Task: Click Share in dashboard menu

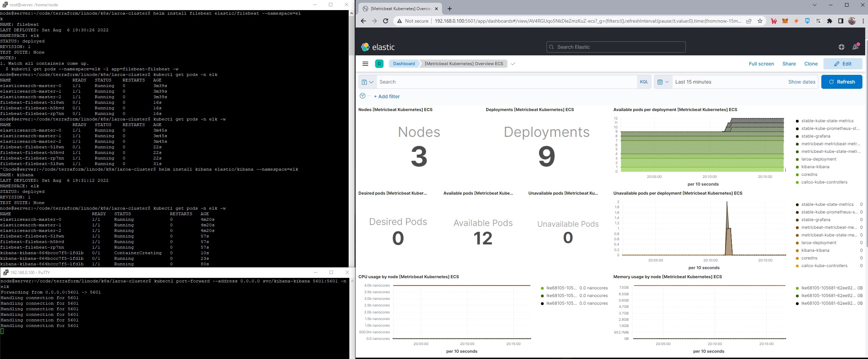Action: coord(789,64)
